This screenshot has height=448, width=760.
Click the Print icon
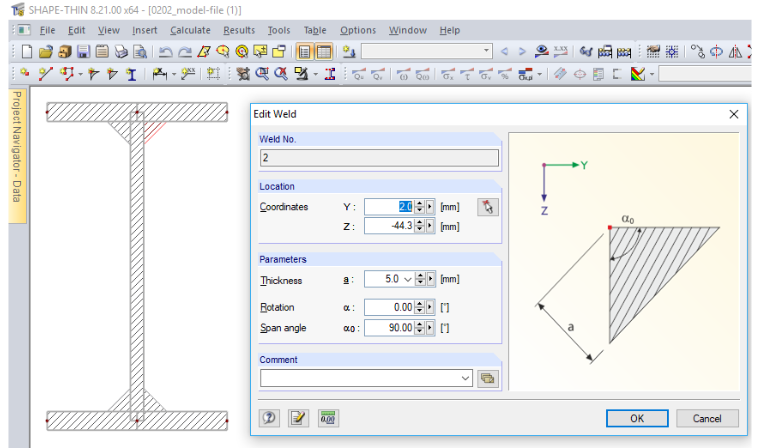(121, 51)
